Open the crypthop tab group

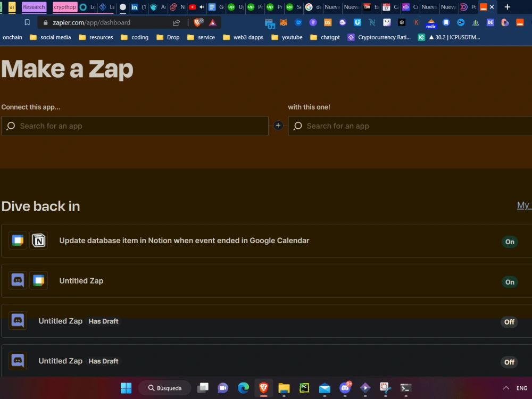65,7
